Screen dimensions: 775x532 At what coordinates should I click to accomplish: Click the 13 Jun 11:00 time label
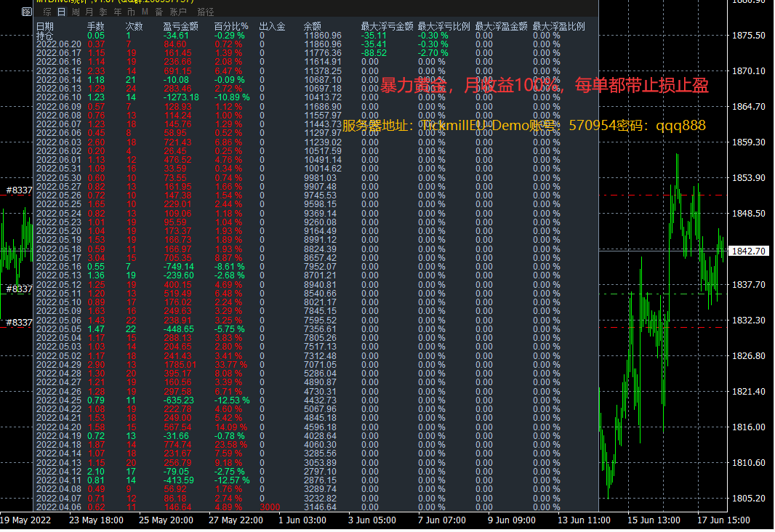point(585,520)
